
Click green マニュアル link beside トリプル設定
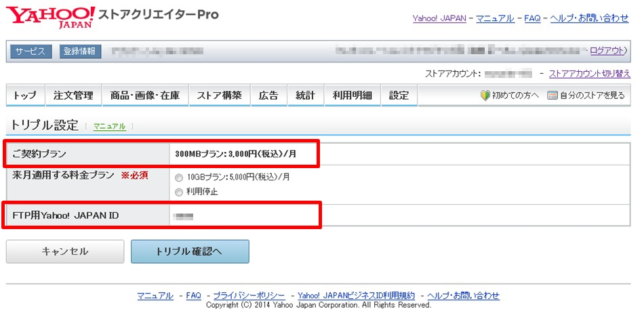click(x=109, y=127)
